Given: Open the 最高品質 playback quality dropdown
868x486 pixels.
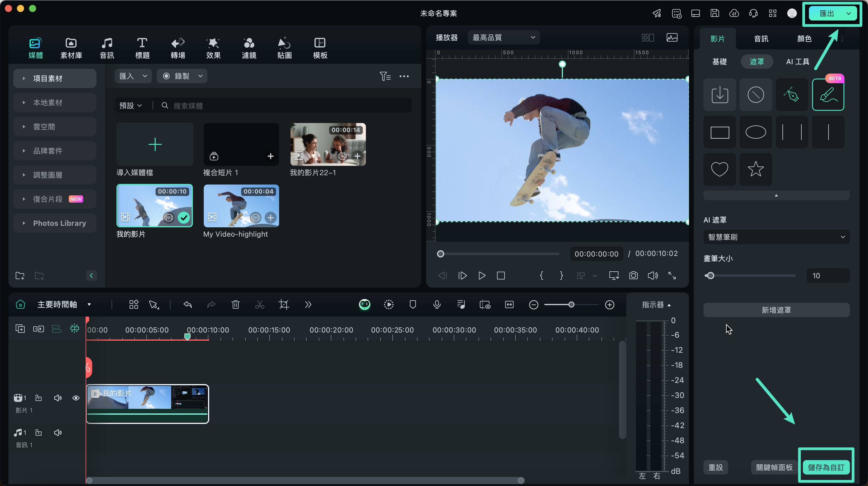Looking at the screenshot, I should [x=504, y=37].
